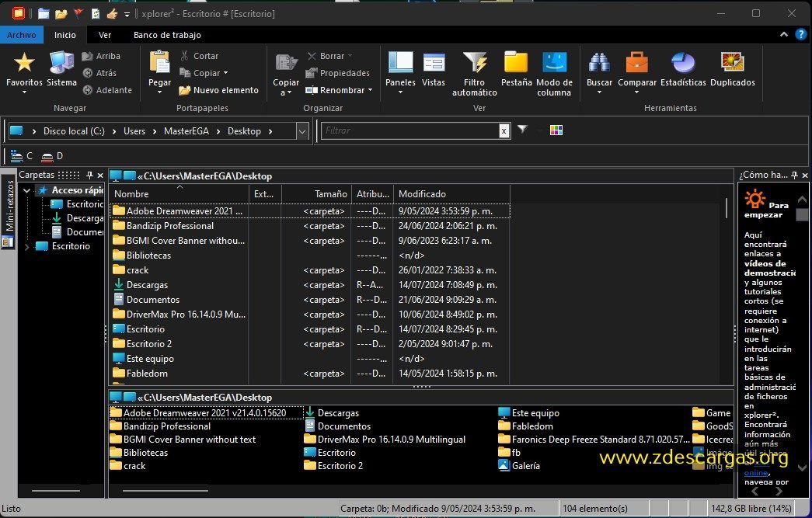This screenshot has width=812, height=518.
Task: Sort by the Tamaño column header
Action: (316, 194)
